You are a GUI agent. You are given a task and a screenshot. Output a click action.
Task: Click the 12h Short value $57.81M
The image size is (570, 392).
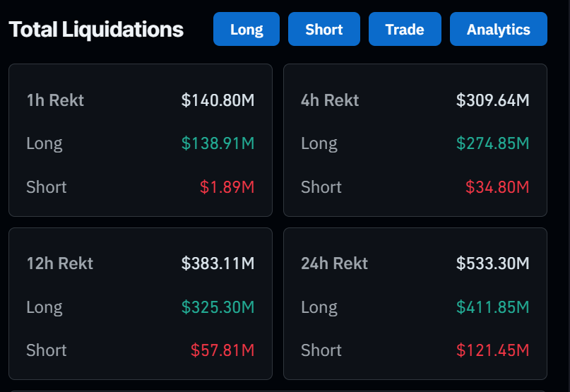222,350
